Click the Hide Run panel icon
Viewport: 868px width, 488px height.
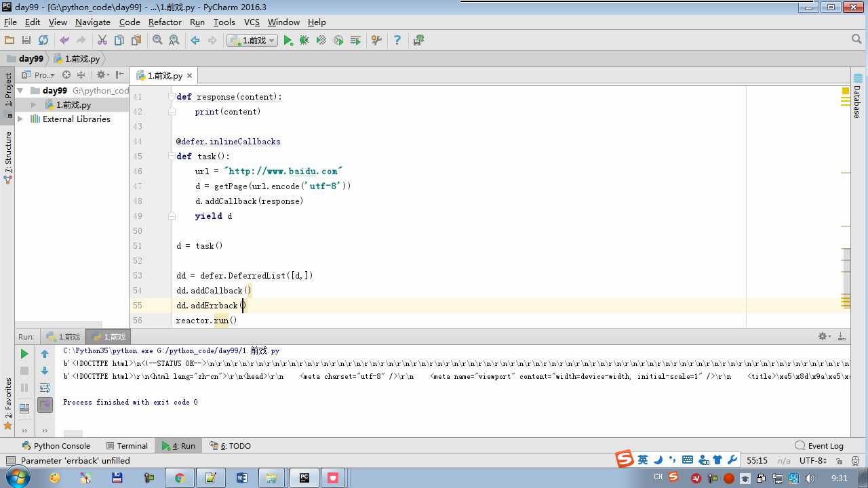(842, 336)
